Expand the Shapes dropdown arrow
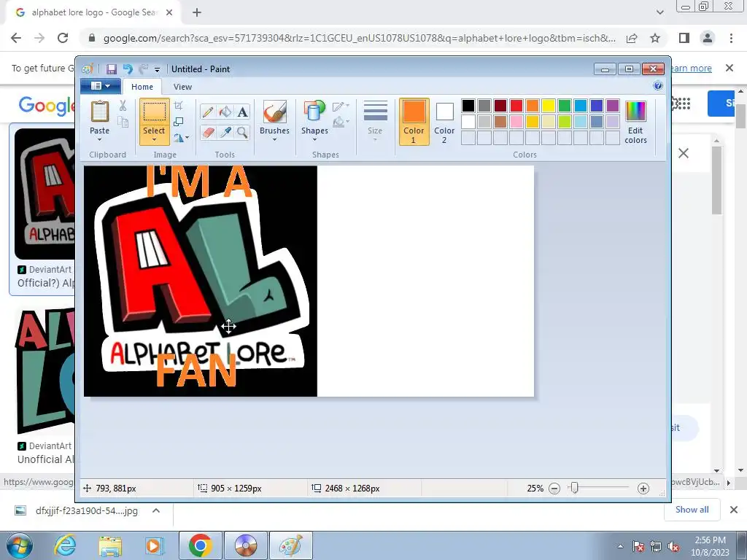The height and width of the screenshot is (560, 747). click(314, 140)
